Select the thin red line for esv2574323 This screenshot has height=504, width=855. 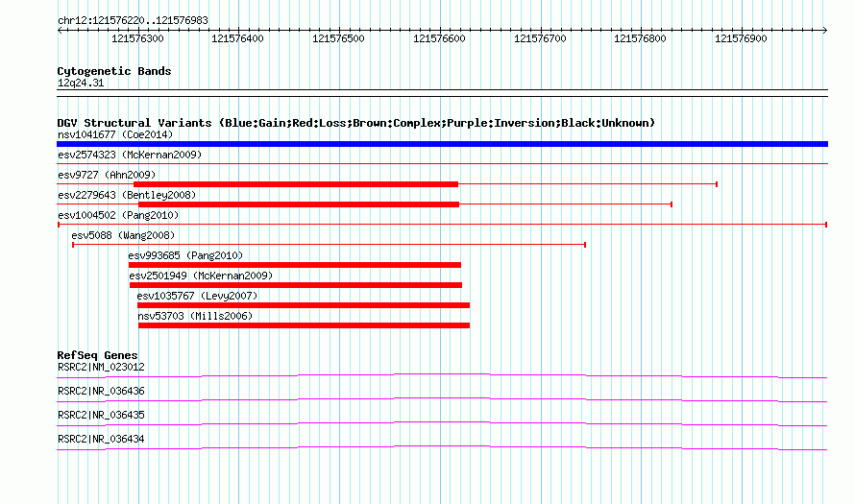click(442, 163)
